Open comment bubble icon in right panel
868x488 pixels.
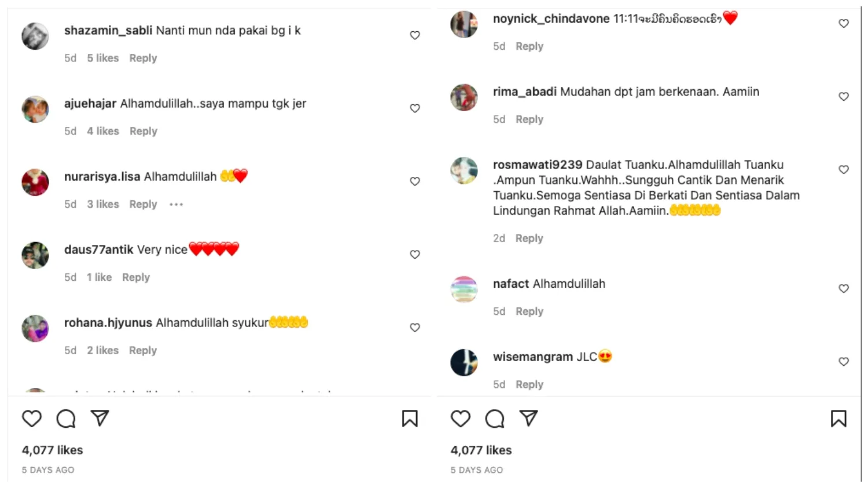495,419
